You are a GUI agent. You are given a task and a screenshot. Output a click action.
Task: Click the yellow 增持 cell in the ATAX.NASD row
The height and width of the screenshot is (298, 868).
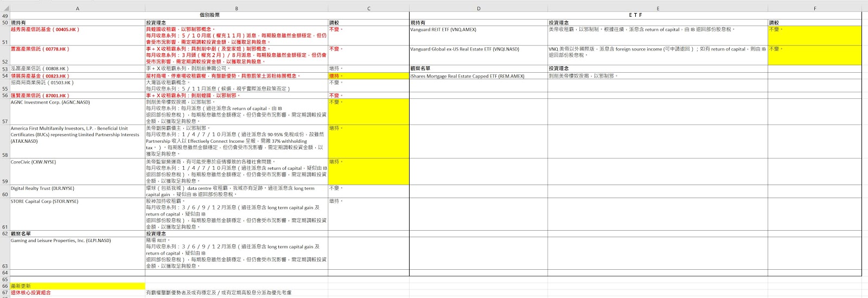(x=368, y=142)
